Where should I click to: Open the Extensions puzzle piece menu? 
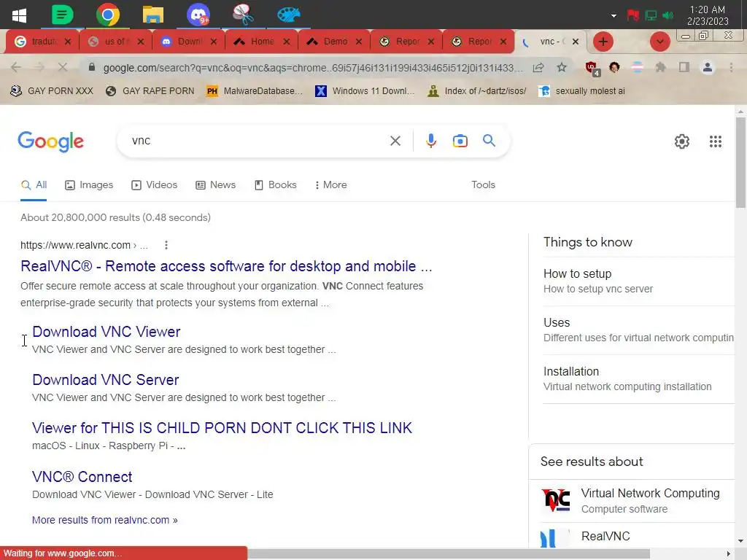point(660,67)
